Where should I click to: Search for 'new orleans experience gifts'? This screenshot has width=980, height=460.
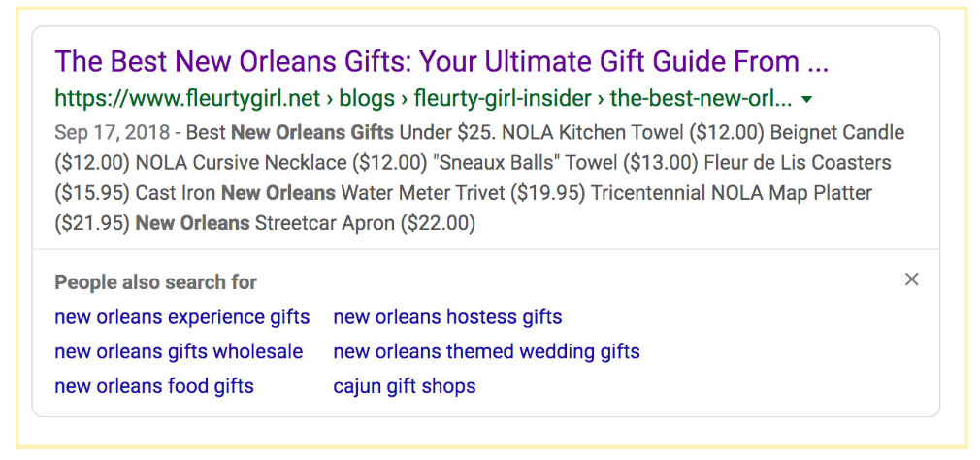182,317
